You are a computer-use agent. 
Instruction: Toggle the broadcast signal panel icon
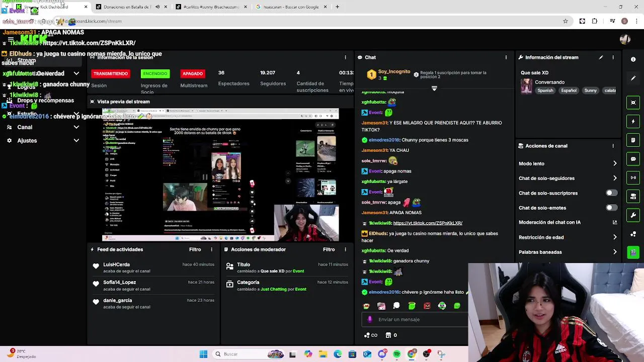633,177
